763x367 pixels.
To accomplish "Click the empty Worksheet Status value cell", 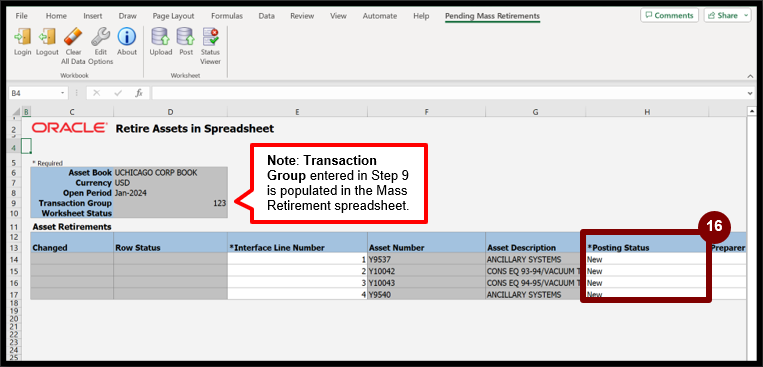I will [x=170, y=213].
